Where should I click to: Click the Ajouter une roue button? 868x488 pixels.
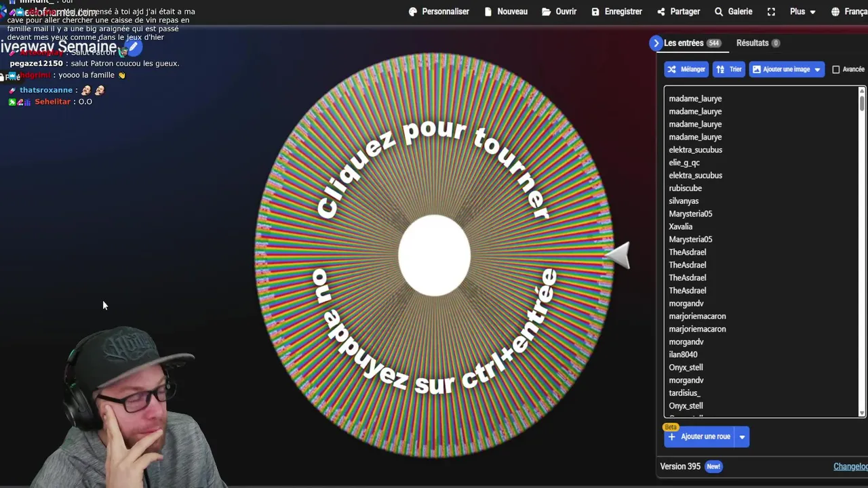(699, 437)
